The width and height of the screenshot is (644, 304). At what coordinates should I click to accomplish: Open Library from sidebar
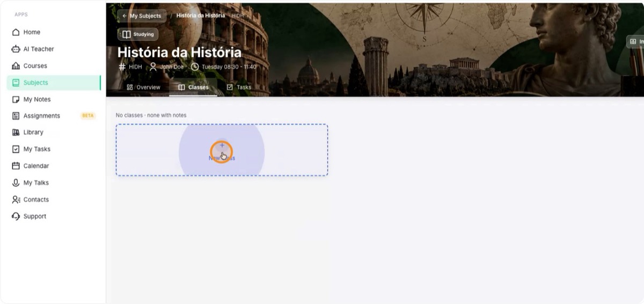(54, 132)
